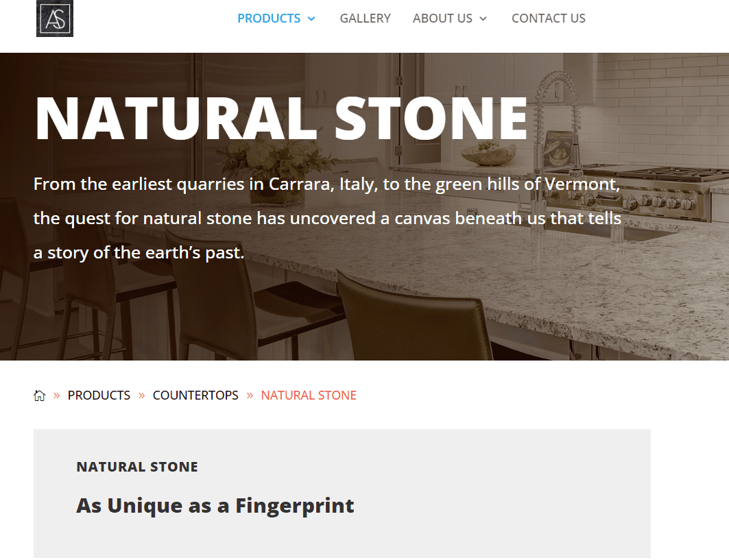Click NATURAL STONE label in gray card
Image resolution: width=729 pixels, height=560 pixels.
coord(137,467)
